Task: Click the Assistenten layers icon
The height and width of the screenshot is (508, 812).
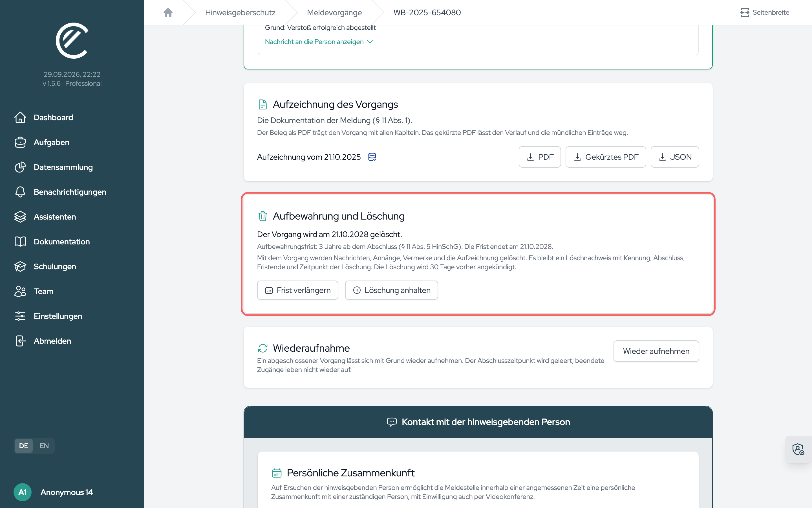Action: 20,217
